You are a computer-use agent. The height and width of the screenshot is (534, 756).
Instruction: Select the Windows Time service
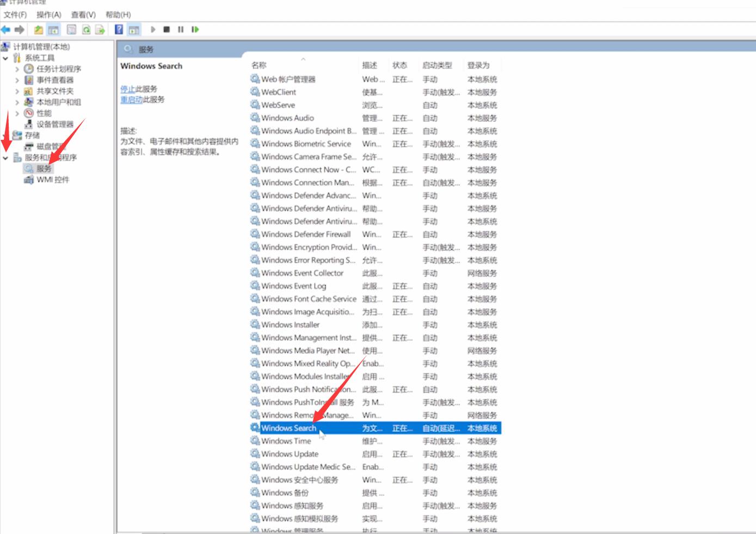click(x=286, y=441)
